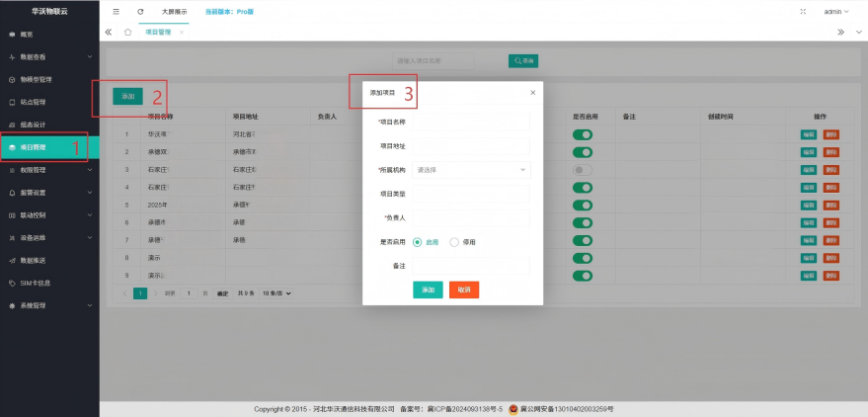Toggle the disabled switch in the third table row
Viewport: 868px width, 417px height.
point(583,170)
